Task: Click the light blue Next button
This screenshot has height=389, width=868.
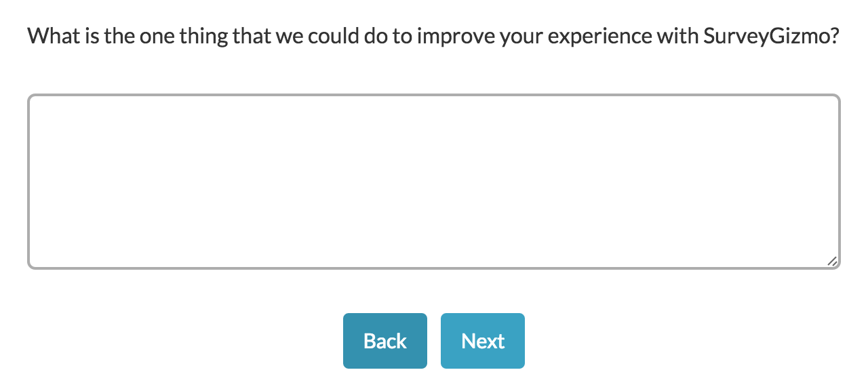Action: pyautogui.click(x=482, y=341)
